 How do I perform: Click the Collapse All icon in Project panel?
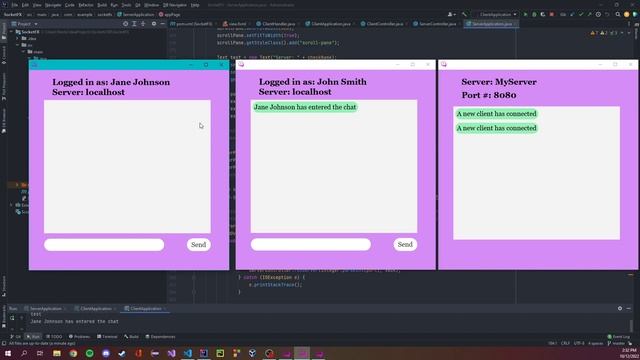tap(143, 24)
